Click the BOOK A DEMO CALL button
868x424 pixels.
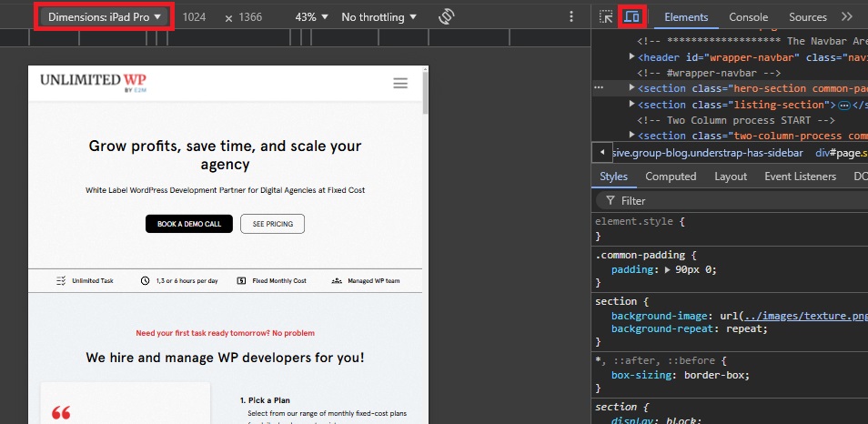pyautogui.click(x=188, y=224)
